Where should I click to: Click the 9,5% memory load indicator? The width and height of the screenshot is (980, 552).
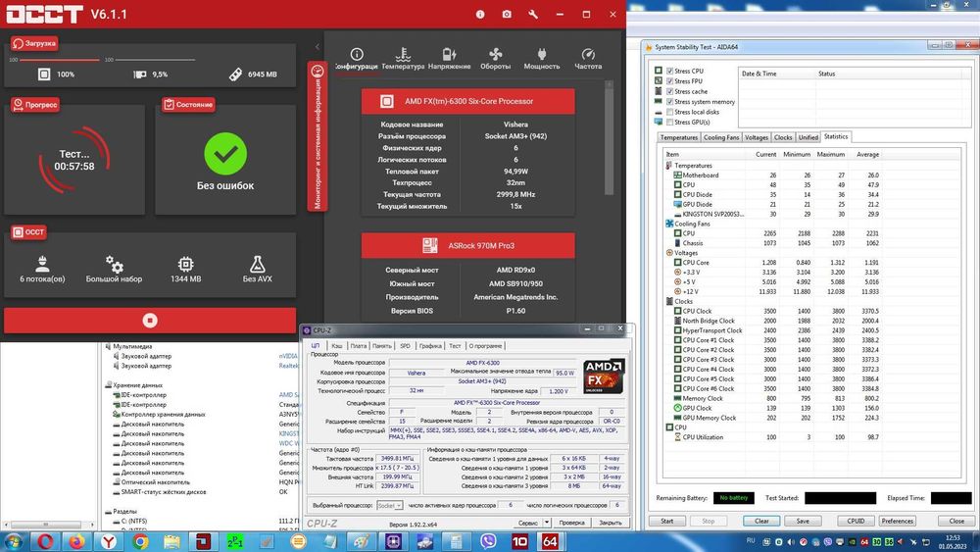click(151, 75)
